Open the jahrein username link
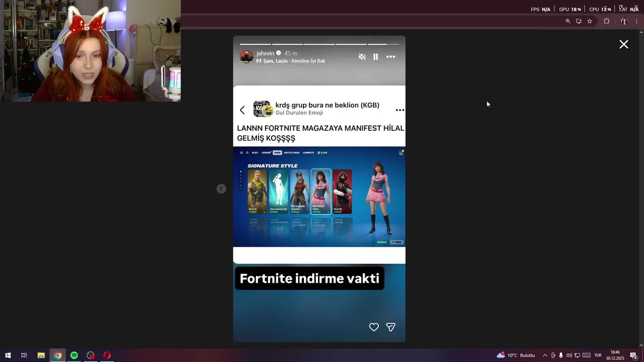This screenshot has width=644, height=362. click(265, 53)
